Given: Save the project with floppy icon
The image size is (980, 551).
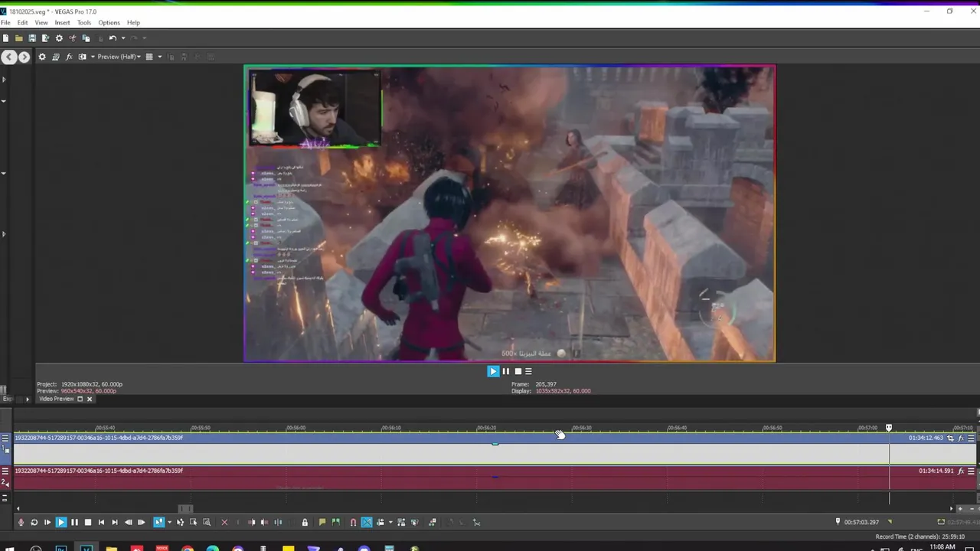Looking at the screenshot, I should [32, 38].
